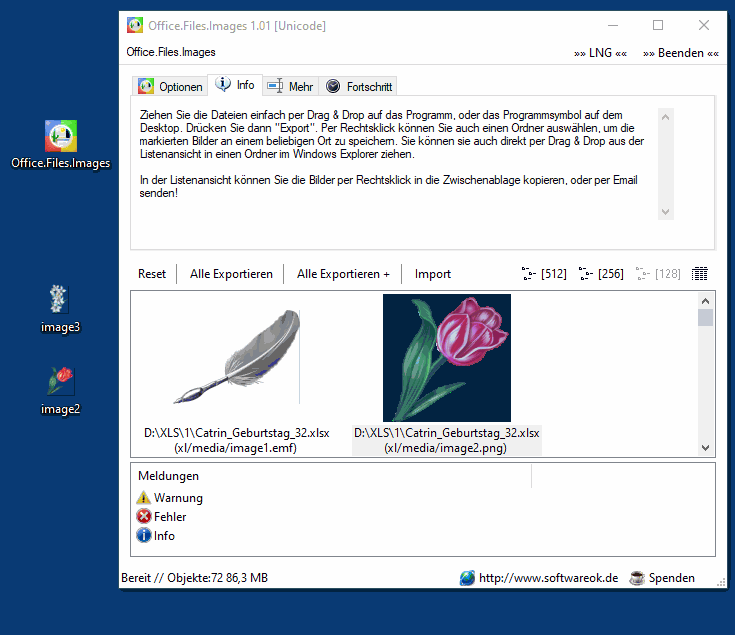Select Office.Files.Images desktop icon
The image size is (735, 635).
[x=60, y=144]
